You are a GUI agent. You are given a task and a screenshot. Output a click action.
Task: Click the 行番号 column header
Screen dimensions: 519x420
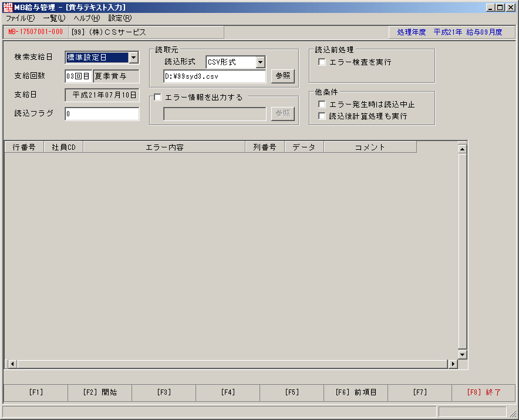(x=24, y=147)
